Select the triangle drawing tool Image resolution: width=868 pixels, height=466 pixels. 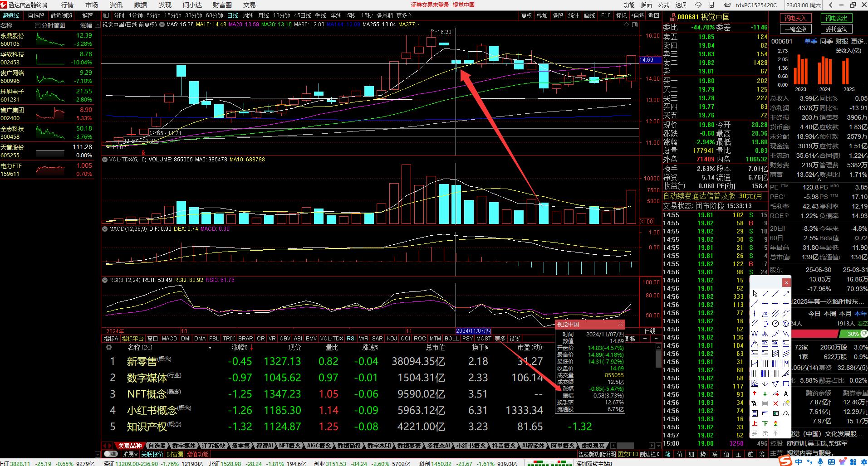775,383
